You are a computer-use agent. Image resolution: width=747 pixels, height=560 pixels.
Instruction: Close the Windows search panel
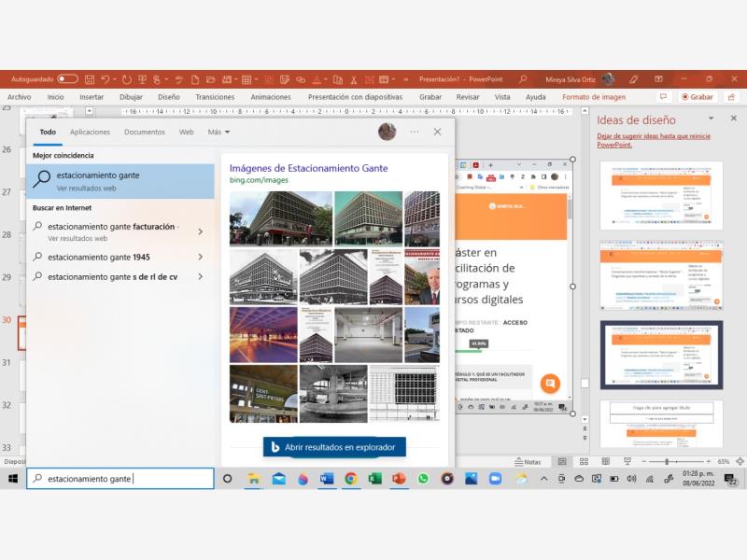(x=437, y=132)
